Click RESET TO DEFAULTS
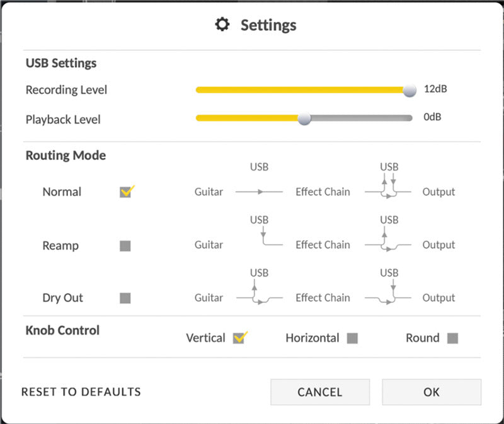This screenshot has height=424, width=504. click(x=81, y=392)
